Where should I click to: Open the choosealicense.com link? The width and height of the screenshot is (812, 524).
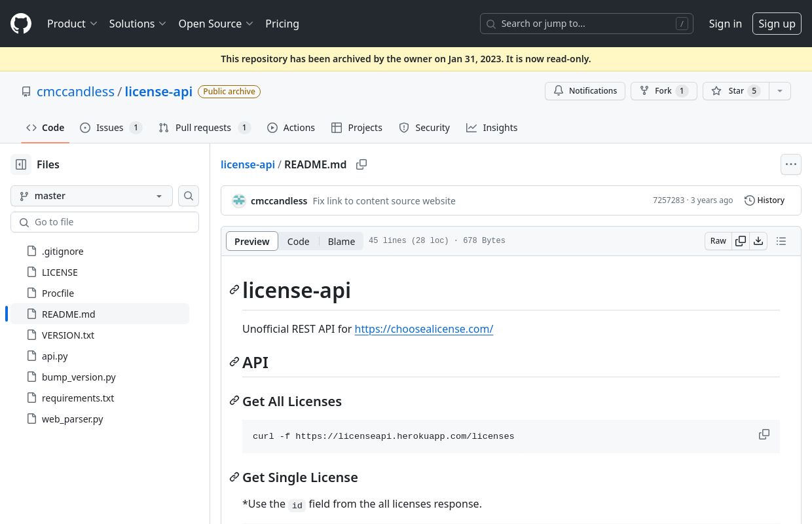pos(424,329)
